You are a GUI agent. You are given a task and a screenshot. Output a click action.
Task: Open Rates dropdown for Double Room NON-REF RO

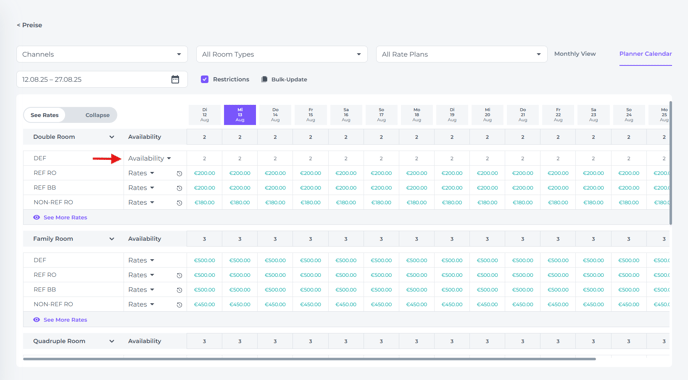point(141,203)
